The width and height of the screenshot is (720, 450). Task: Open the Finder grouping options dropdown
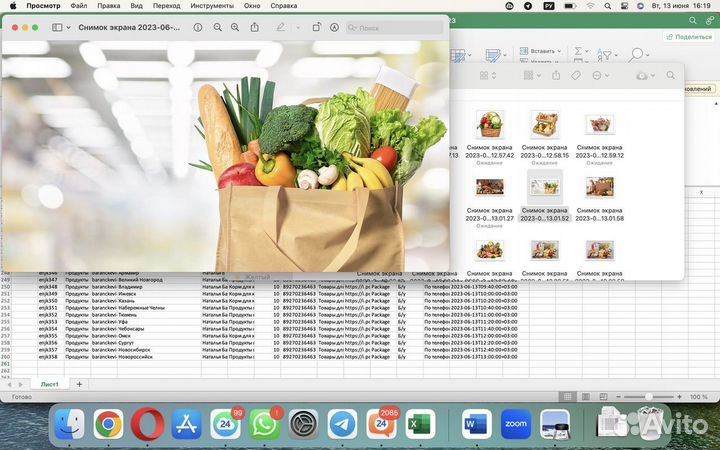532,75
